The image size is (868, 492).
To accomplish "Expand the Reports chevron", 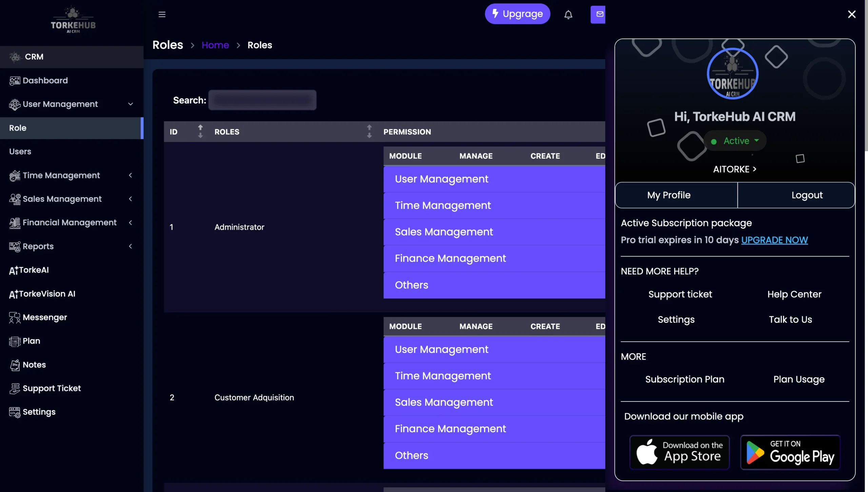I will pos(131,246).
